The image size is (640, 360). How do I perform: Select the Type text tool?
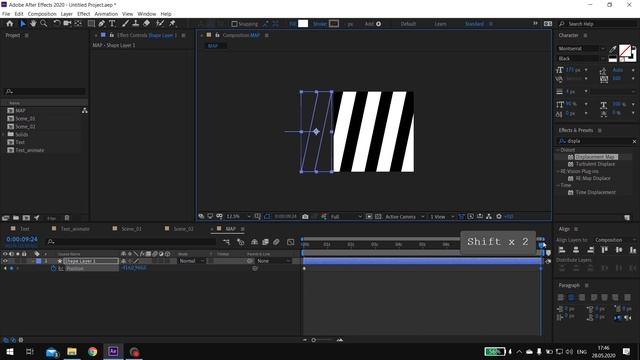click(112, 24)
